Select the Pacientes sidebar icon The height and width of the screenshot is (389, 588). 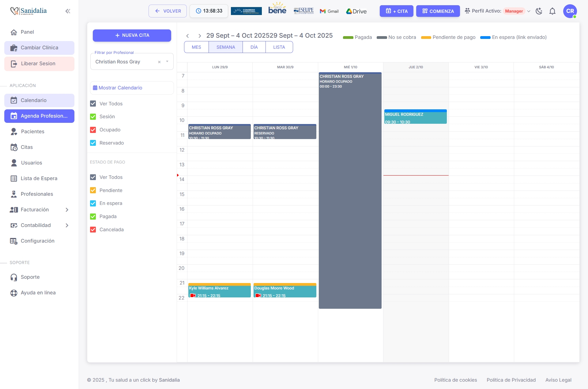coord(14,131)
